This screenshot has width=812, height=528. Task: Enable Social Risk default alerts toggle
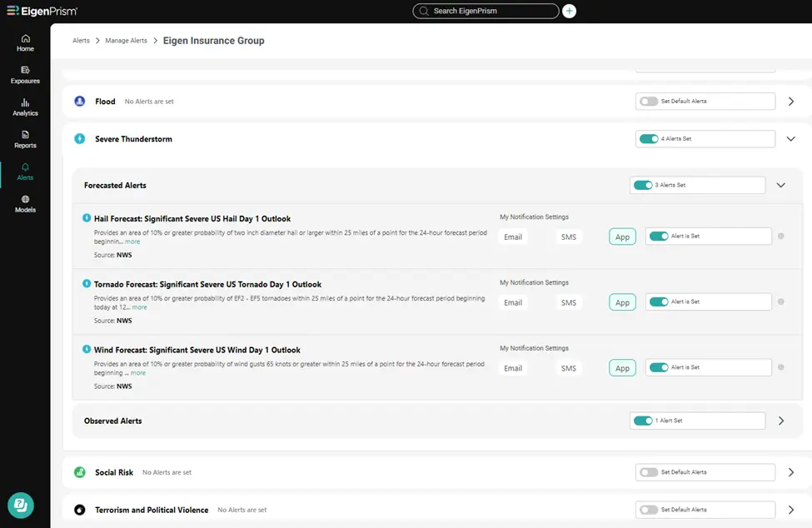click(x=649, y=472)
